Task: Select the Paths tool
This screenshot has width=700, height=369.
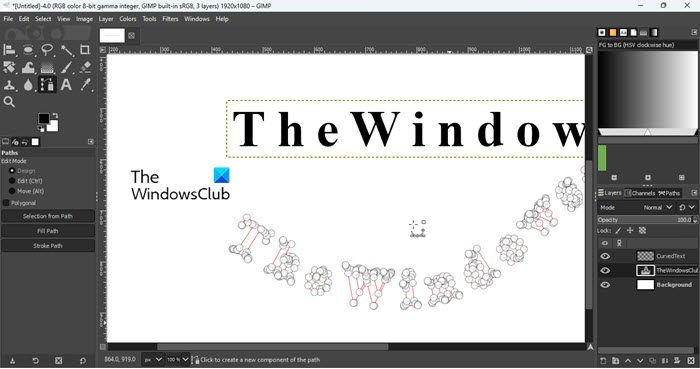Action: pyautogui.click(x=47, y=85)
